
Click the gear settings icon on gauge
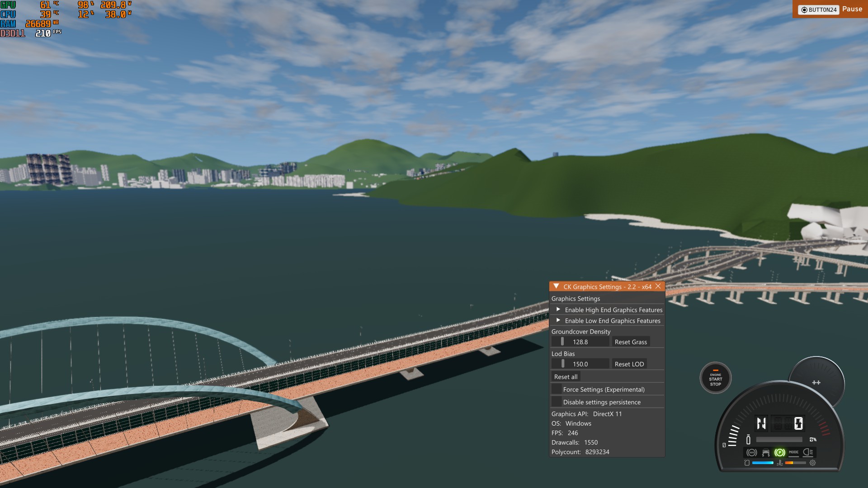click(x=812, y=463)
